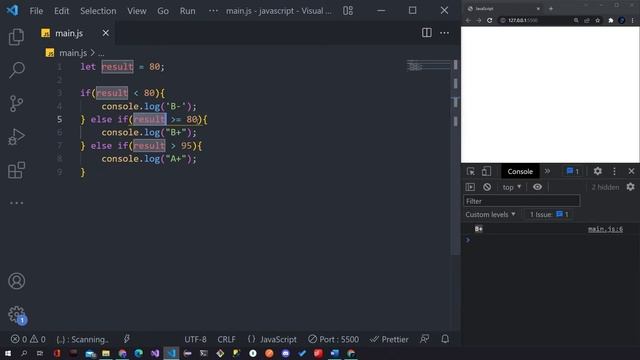Open the Search view in activity bar

16,70
